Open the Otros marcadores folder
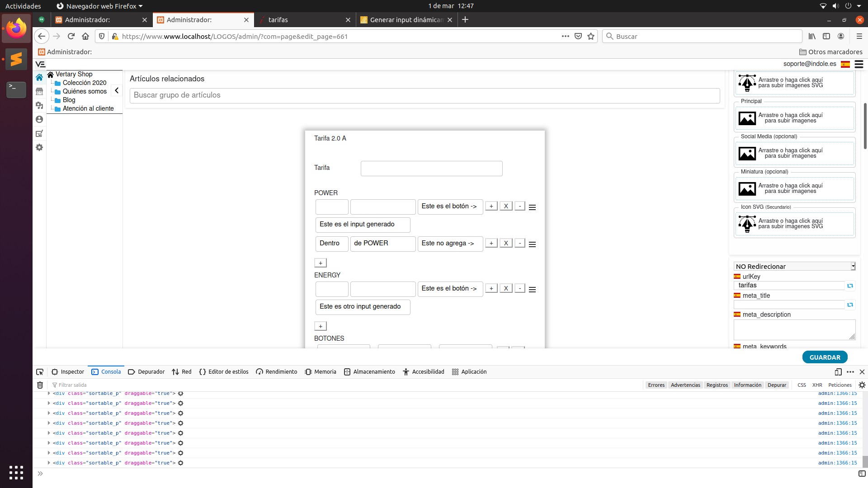The height and width of the screenshot is (488, 868). tap(830, 52)
